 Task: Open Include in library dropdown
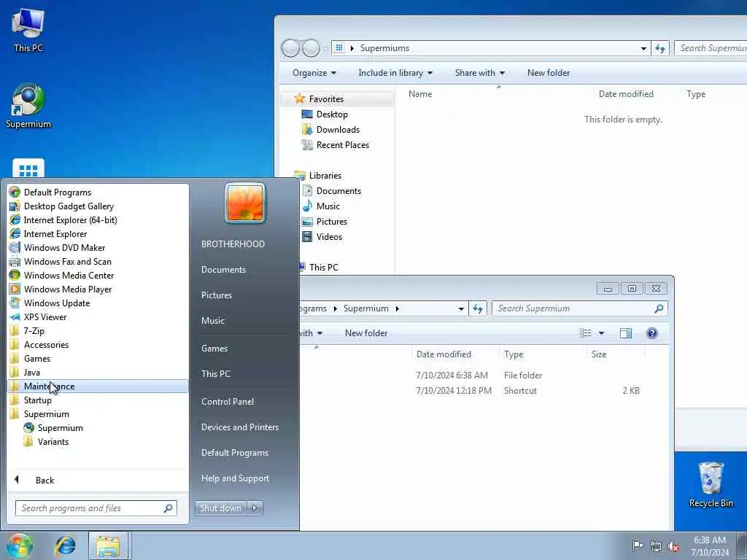[x=395, y=73]
